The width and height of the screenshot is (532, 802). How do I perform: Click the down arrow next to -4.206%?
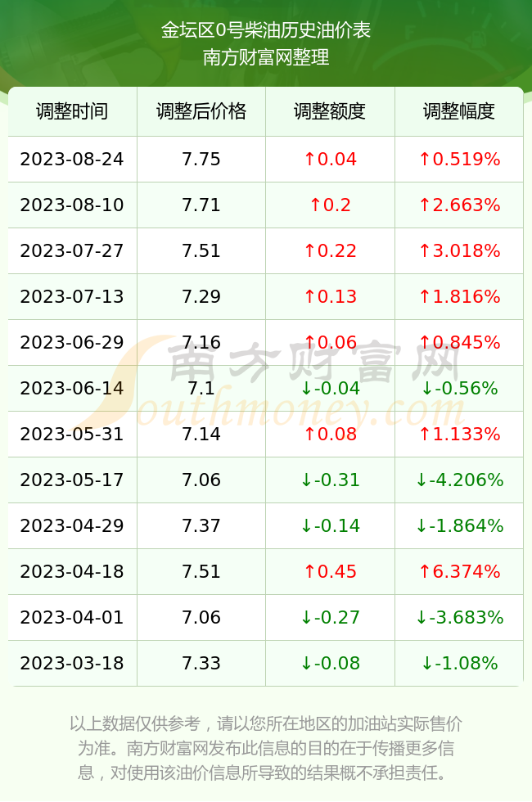[422, 480]
